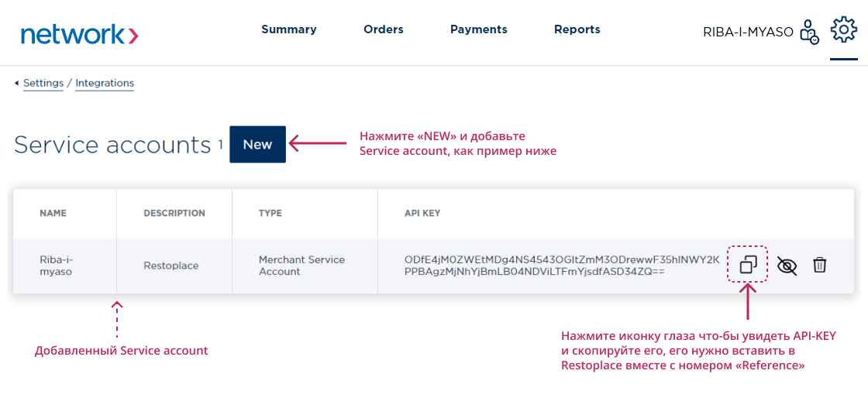868x415 pixels.
Task: Select the API key text string
Action: click(x=561, y=266)
